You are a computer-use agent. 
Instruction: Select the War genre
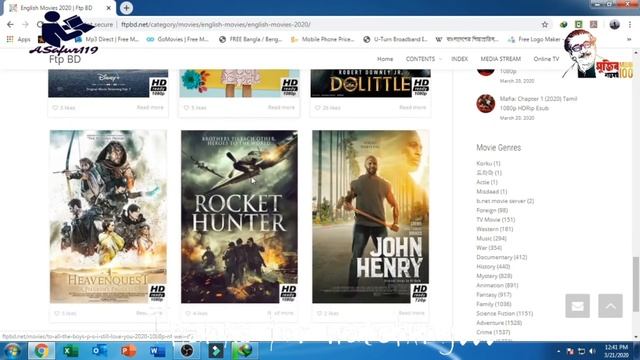coord(489,248)
